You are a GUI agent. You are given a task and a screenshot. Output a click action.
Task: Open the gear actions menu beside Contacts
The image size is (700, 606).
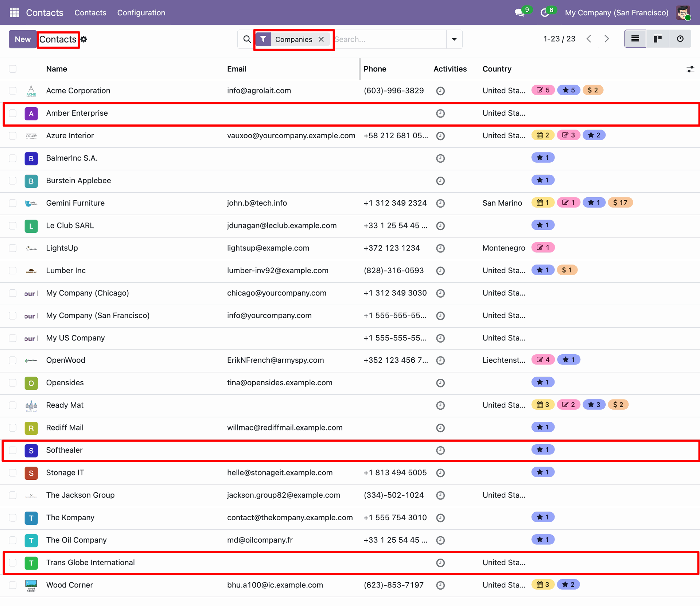click(x=83, y=39)
